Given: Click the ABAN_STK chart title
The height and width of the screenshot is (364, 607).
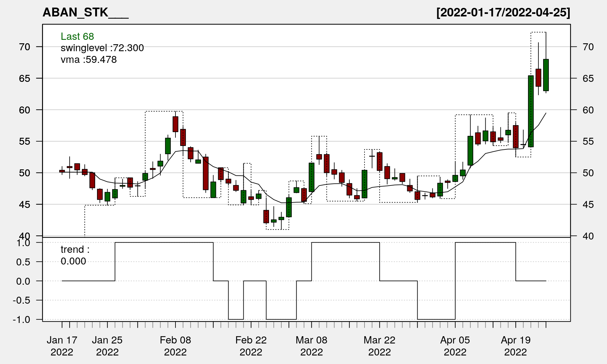Looking at the screenshot, I should point(85,13).
